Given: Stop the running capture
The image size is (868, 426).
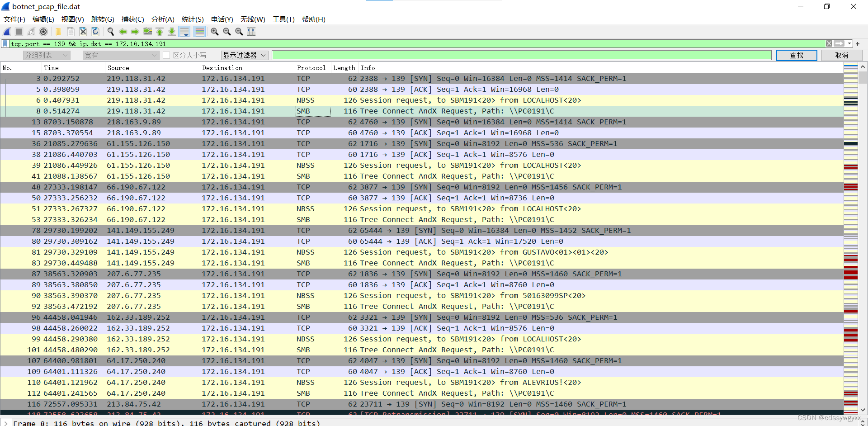Looking at the screenshot, I should click(x=19, y=32).
